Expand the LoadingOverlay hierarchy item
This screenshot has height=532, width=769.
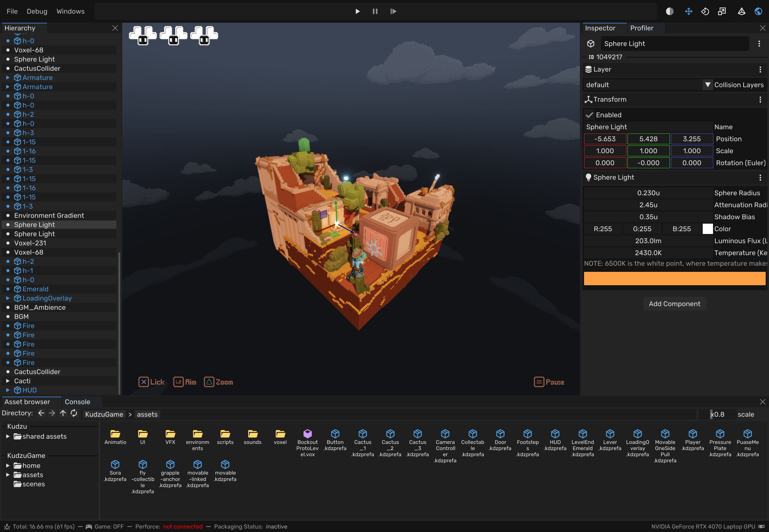8,298
